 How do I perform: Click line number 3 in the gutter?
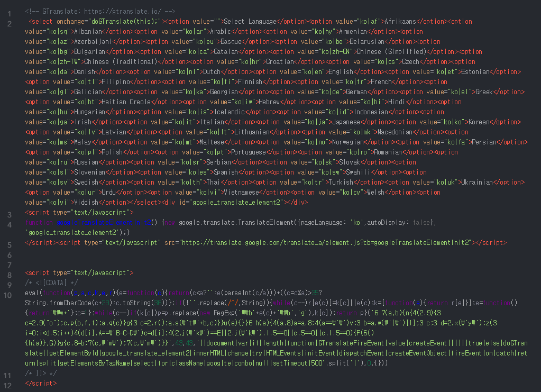coord(10,215)
